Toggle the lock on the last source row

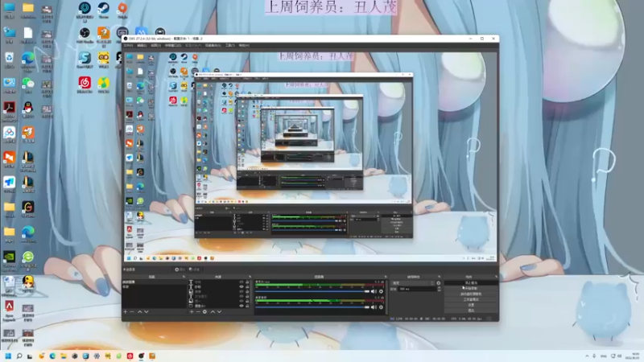tap(247, 306)
